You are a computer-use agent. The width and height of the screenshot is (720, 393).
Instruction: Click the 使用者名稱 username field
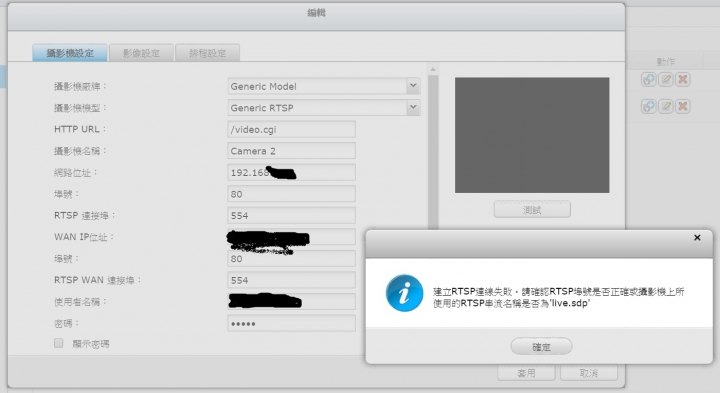click(x=292, y=302)
